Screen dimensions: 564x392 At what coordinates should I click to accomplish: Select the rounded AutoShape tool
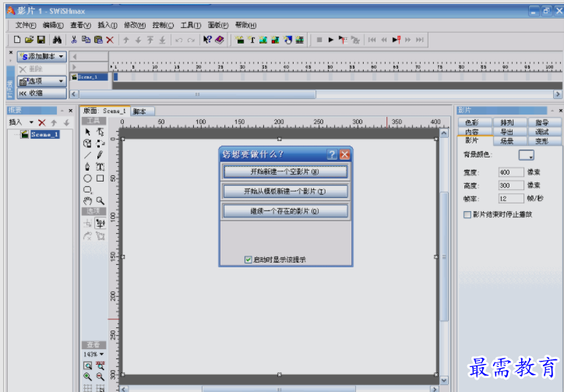pyautogui.click(x=88, y=189)
